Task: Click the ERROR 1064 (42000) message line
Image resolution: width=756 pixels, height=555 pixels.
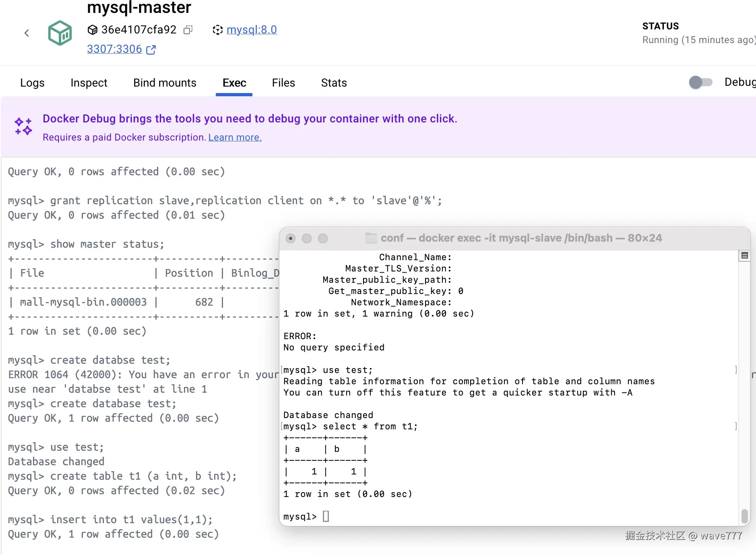Action: pyautogui.click(x=143, y=375)
